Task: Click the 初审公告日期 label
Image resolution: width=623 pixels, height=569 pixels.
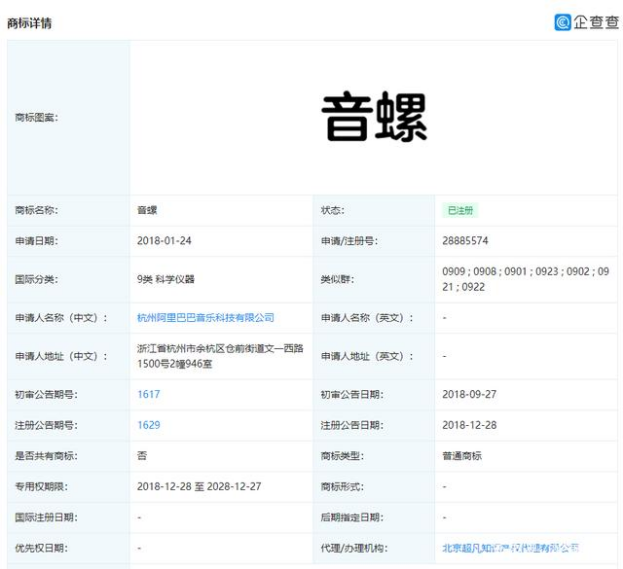Action: coord(352,395)
